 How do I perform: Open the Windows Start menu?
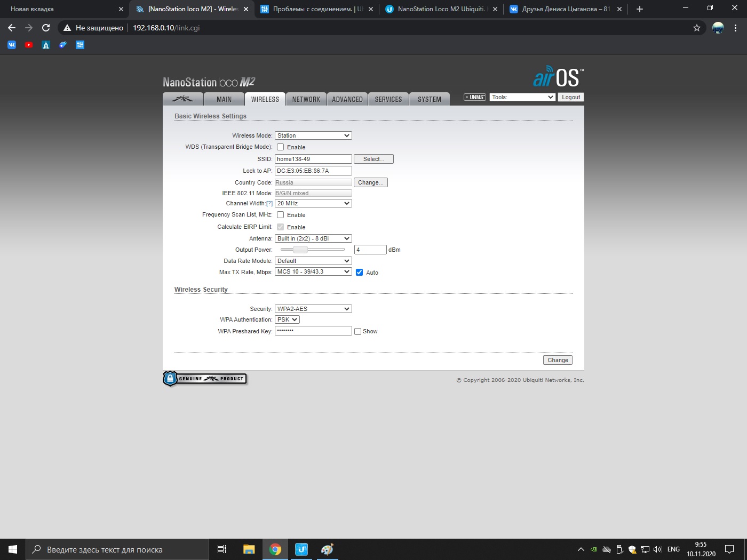pos(13,549)
